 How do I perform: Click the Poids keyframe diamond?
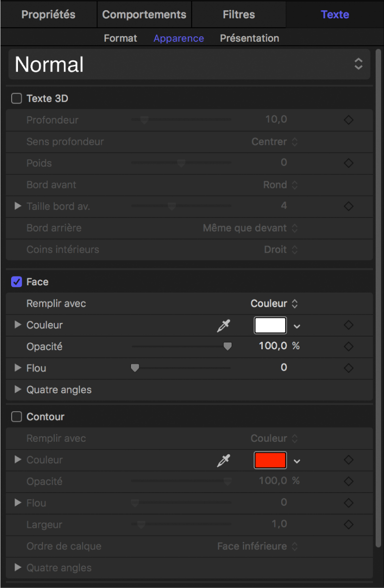point(348,163)
